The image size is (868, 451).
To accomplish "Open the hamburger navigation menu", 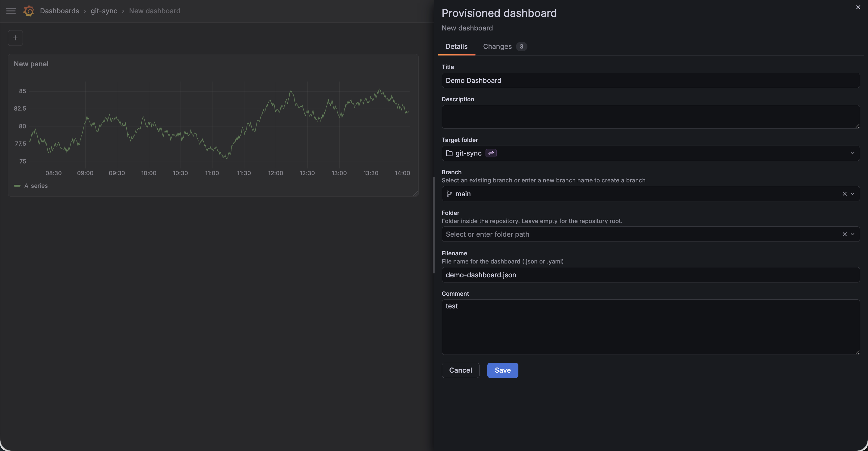I will click(x=11, y=11).
